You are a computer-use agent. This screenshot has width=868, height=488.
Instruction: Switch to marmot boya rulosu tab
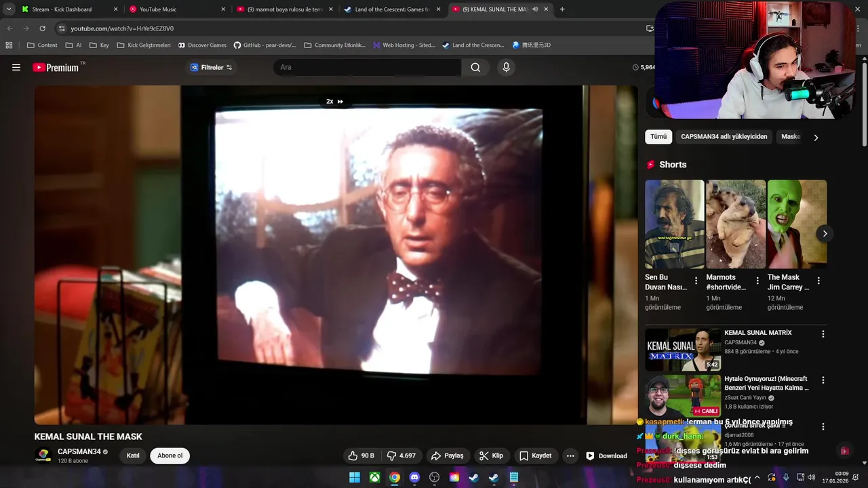click(284, 9)
